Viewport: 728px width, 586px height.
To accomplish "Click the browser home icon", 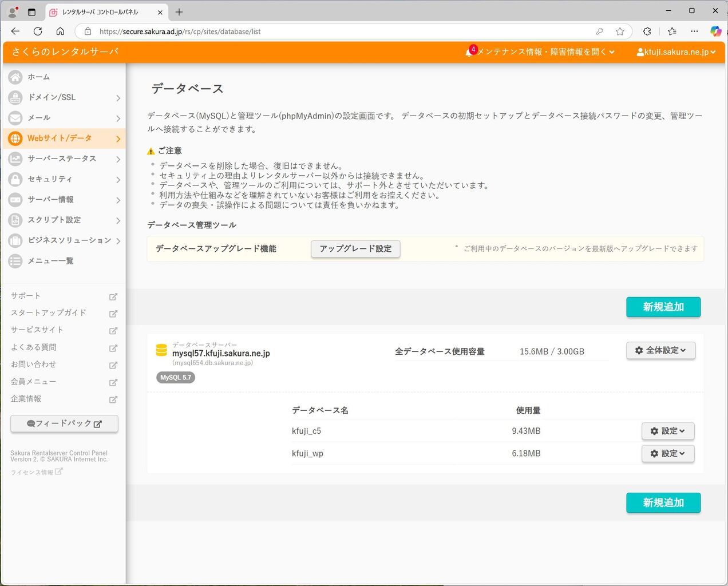I will click(x=60, y=31).
